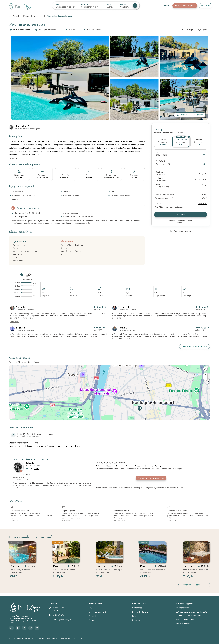Open the host's 5 avis link
This screenshot has height=644, width=219.
pyautogui.click(x=36, y=468)
